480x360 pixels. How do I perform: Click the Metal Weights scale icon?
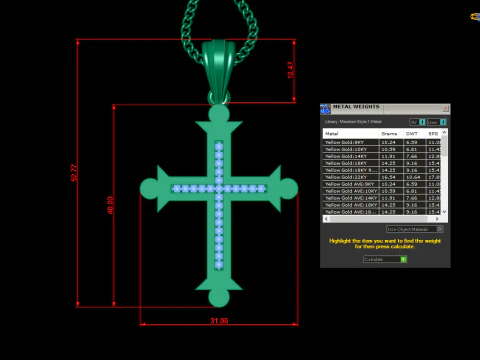325,109
